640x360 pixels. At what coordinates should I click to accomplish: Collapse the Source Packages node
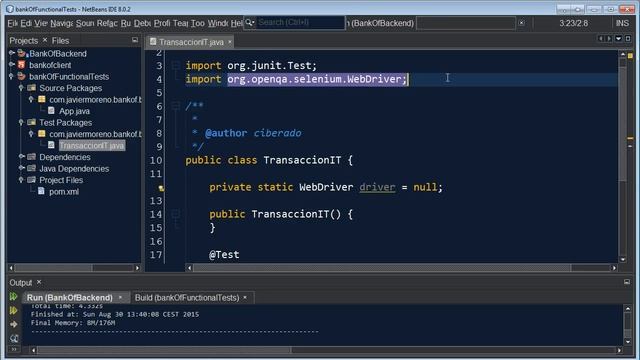point(21,87)
